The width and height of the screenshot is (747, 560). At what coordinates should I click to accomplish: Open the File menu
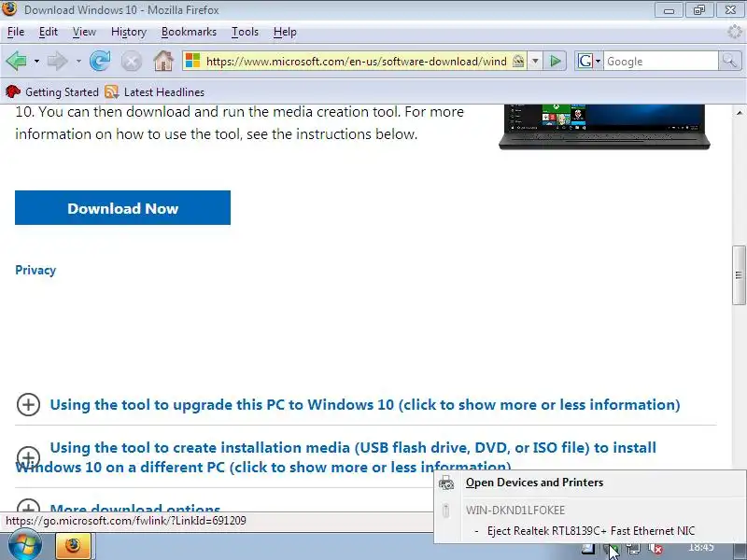[x=16, y=32]
